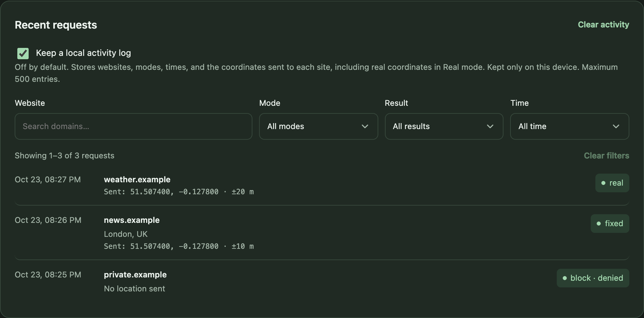644x318 pixels.
Task: Select the news.example domain name
Action: [x=132, y=220]
